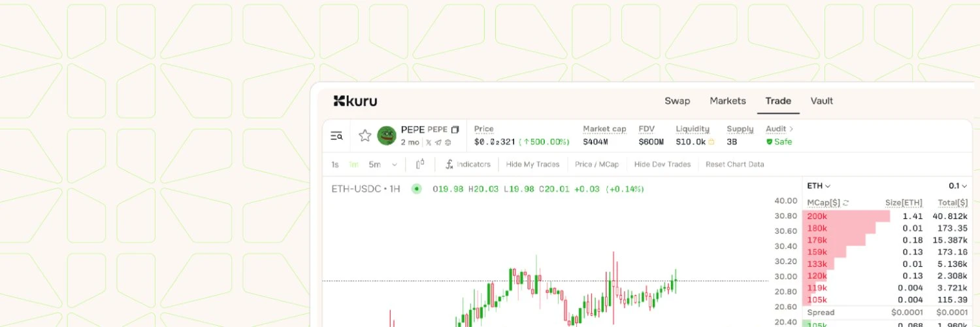Toggle Hide Dev Trades
This screenshot has width=980, height=327.
click(662, 164)
